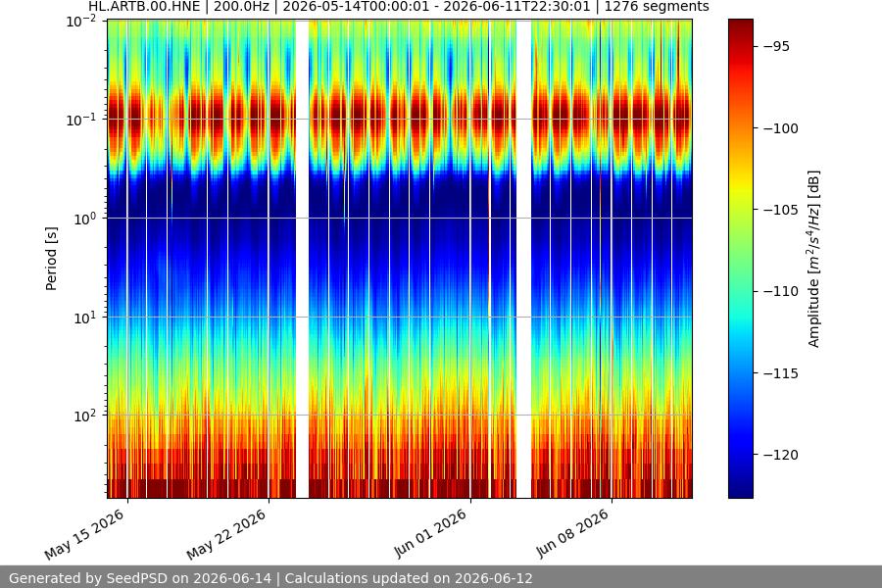Image resolution: width=882 pixels, height=588 pixels.
Task: Click the Amplitude [dB] colorbar label
Action: point(813,259)
